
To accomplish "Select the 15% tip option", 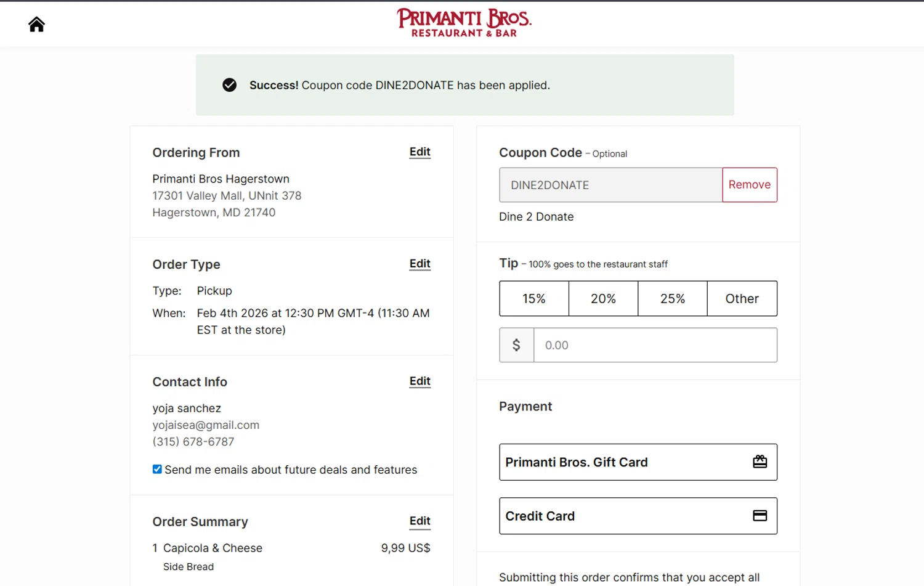I will coord(534,299).
